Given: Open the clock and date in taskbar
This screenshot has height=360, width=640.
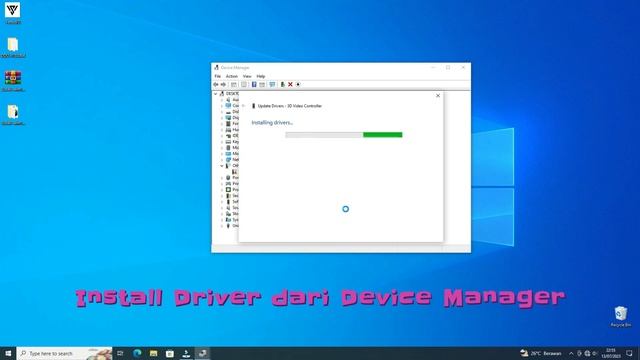Looking at the screenshot, I should pyautogui.click(x=611, y=353).
